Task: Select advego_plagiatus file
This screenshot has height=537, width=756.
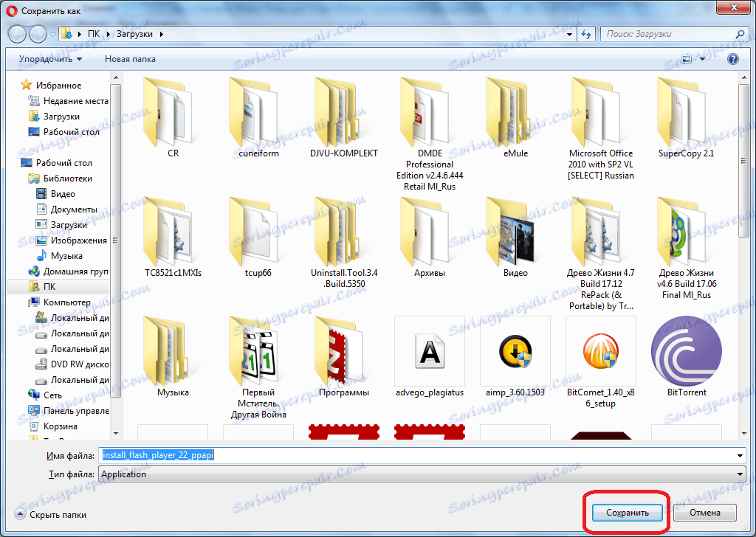Action: coord(430,356)
